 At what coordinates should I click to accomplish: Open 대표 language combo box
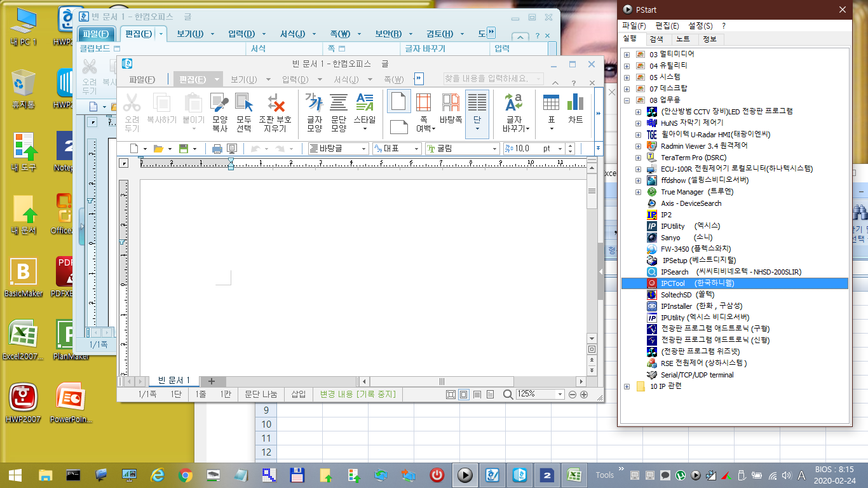397,149
